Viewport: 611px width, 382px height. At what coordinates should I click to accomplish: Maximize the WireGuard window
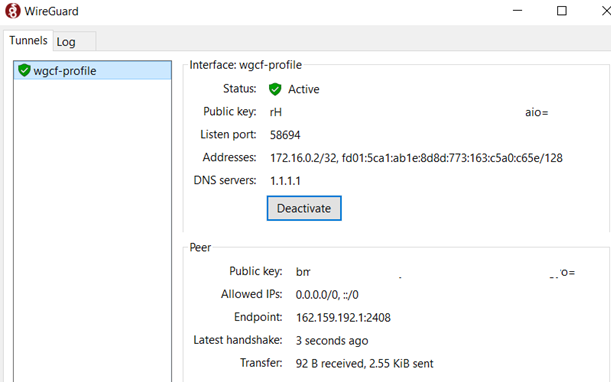coord(562,11)
